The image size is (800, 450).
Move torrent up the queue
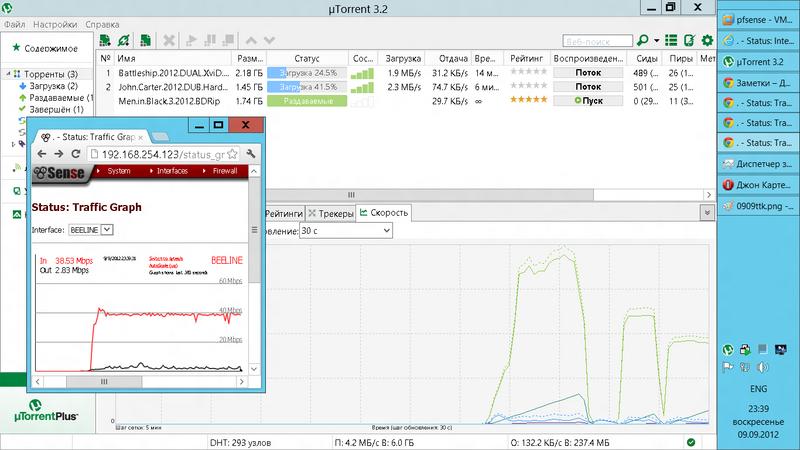251,40
